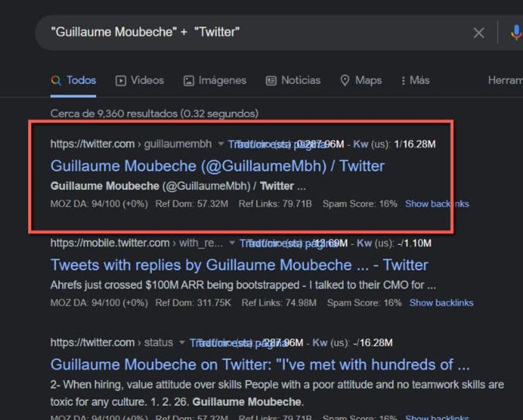Image resolution: width=523 pixels, height=420 pixels.
Task: Switch to the Maps tab
Action: point(361,80)
